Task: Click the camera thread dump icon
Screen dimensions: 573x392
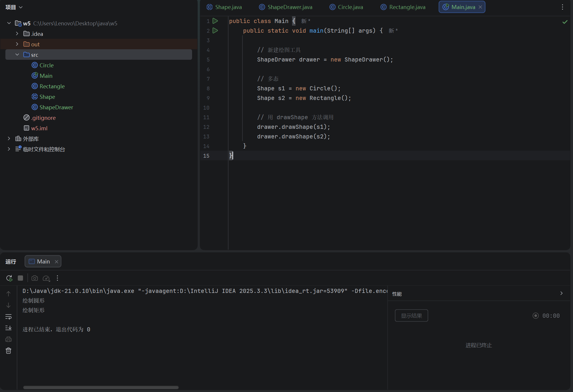Action: 35,278
